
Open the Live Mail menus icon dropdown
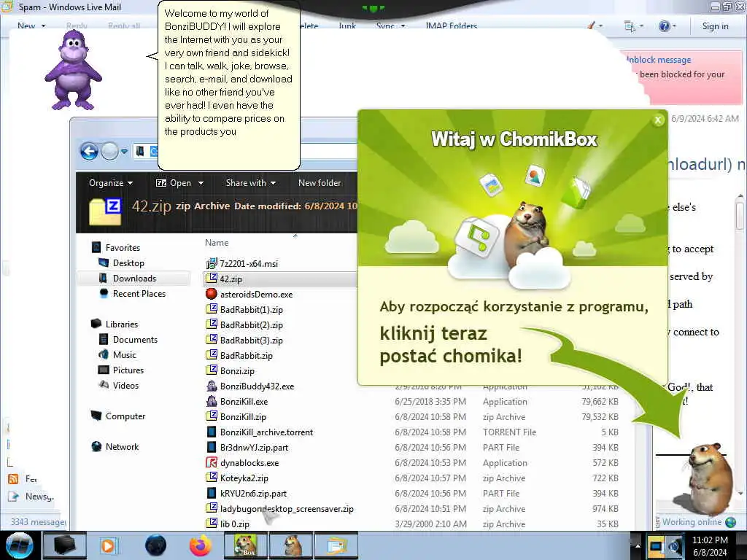click(x=633, y=26)
